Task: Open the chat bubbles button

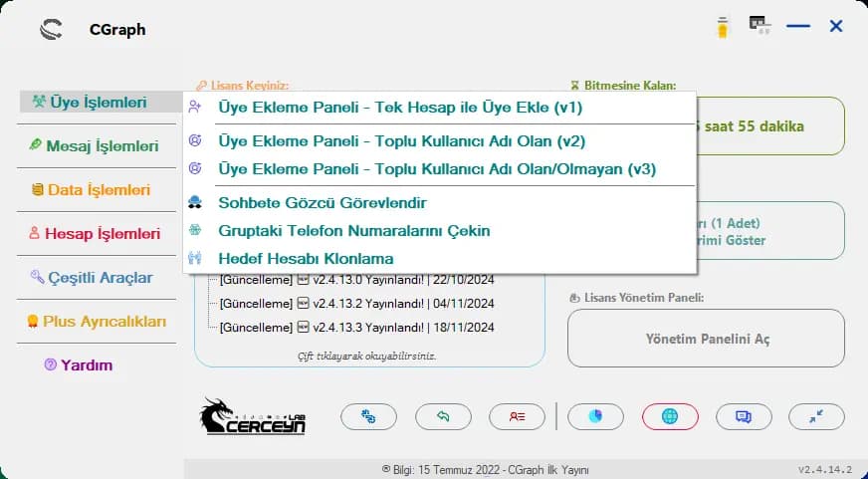Action: 744,416
